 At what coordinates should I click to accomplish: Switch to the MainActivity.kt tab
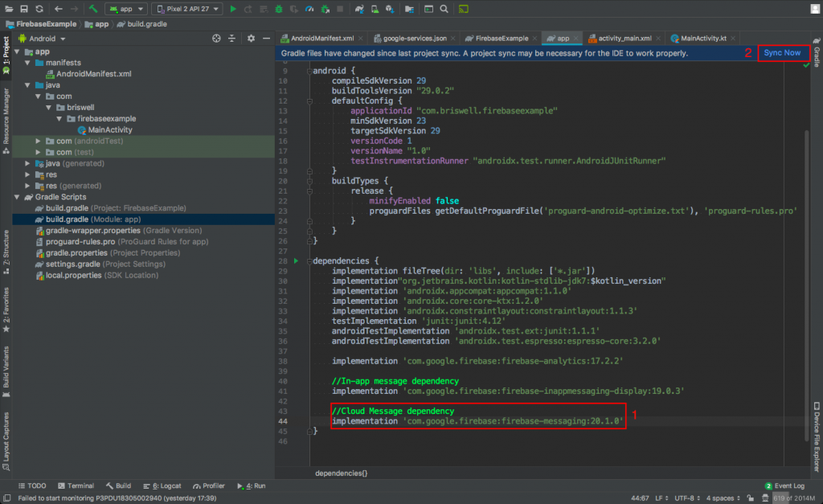699,39
